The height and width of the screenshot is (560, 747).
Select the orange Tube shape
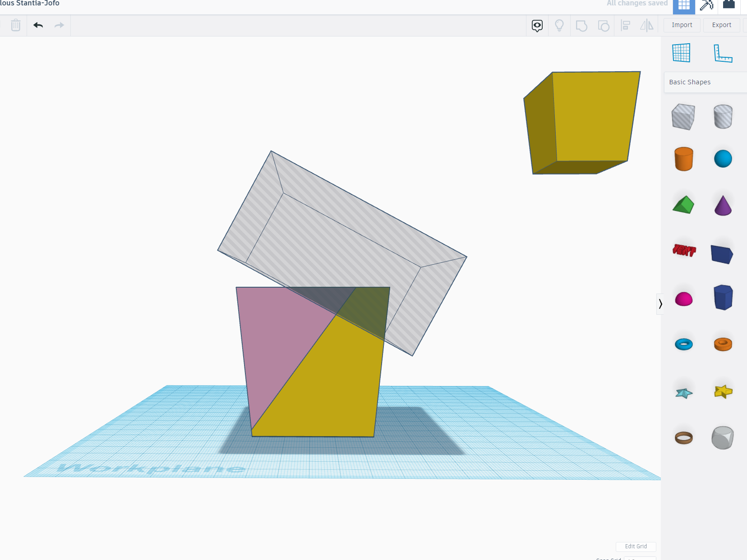(x=723, y=344)
